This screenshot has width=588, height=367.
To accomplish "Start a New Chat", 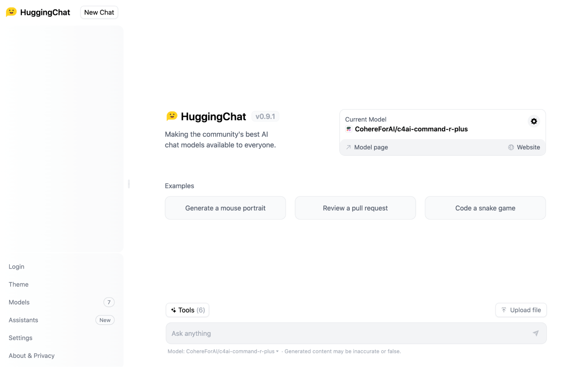I will pyautogui.click(x=99, y=12).
